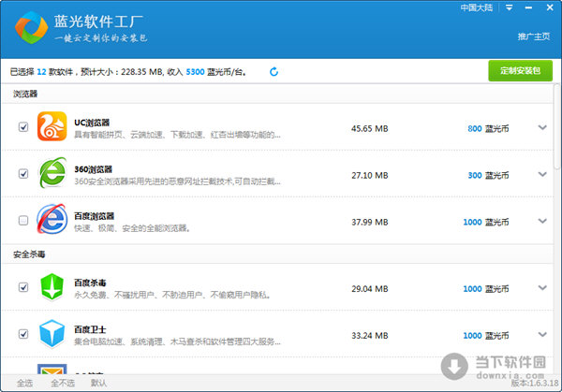Click the 百度杀毒 name text
This screenshot has height=392, width=562.
pos(90,283)
